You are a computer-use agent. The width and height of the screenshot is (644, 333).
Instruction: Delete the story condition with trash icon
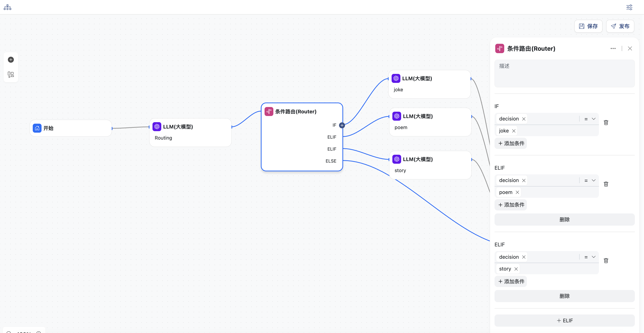click(606, 261)
